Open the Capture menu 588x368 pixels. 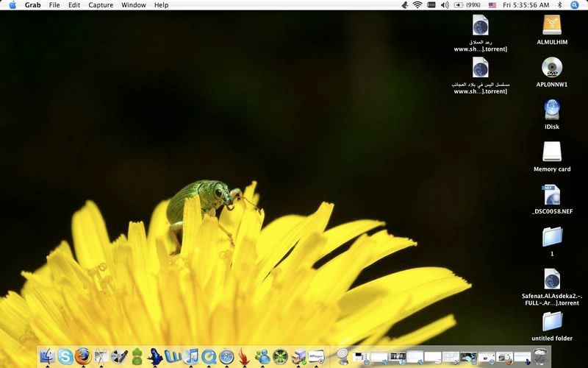(101, 5)
